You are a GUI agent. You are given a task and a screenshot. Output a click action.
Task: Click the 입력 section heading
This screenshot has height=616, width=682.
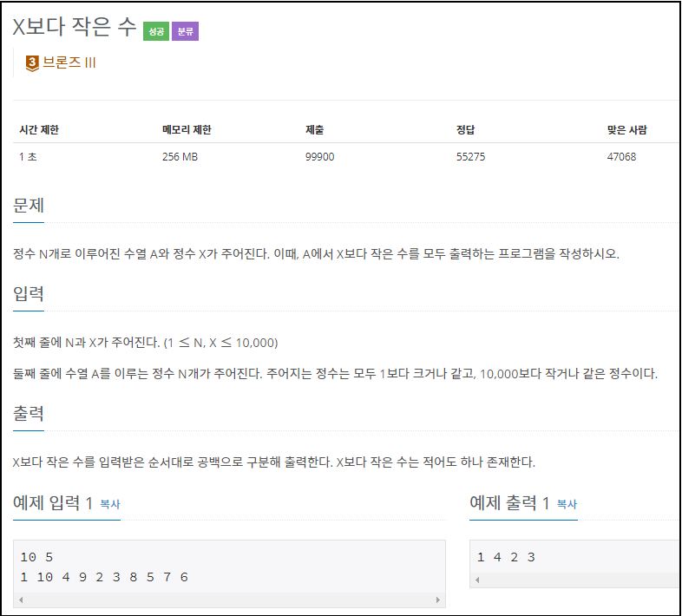[29, 293]
